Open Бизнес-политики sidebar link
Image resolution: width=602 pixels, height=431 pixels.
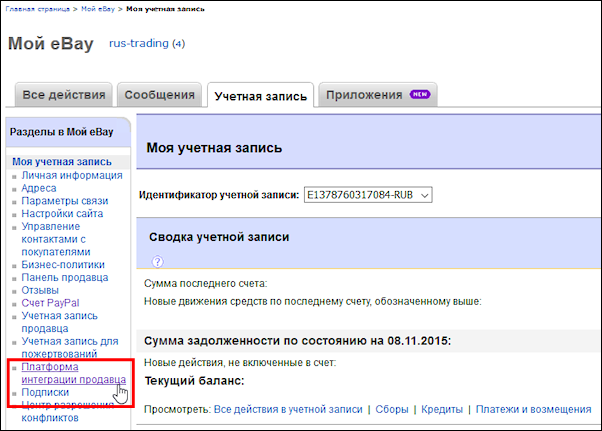pyautogui.click(x=63, y=265)
